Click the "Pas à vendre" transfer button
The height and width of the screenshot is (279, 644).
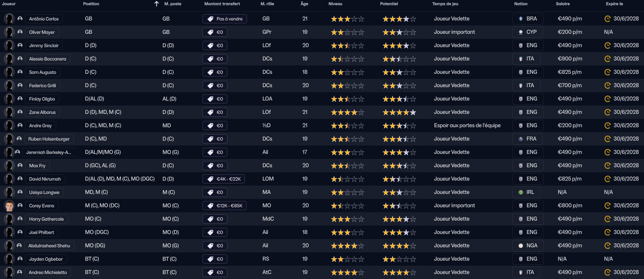[225, 19]
